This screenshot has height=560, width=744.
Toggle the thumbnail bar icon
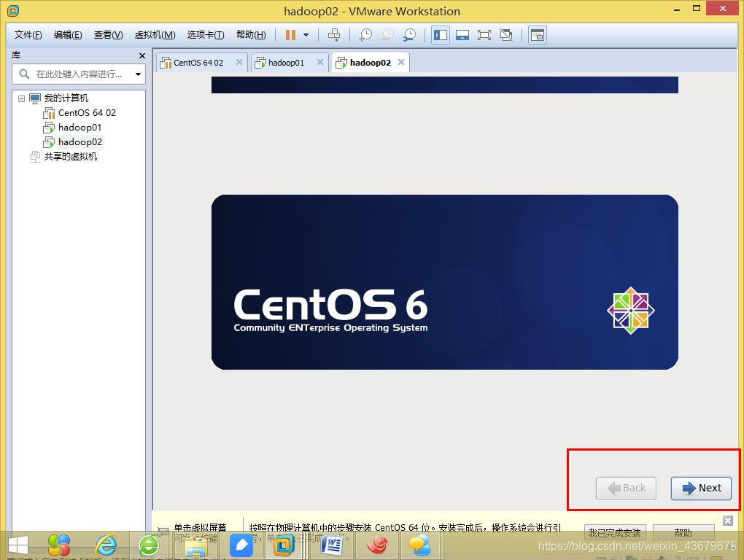click(462, 34)
